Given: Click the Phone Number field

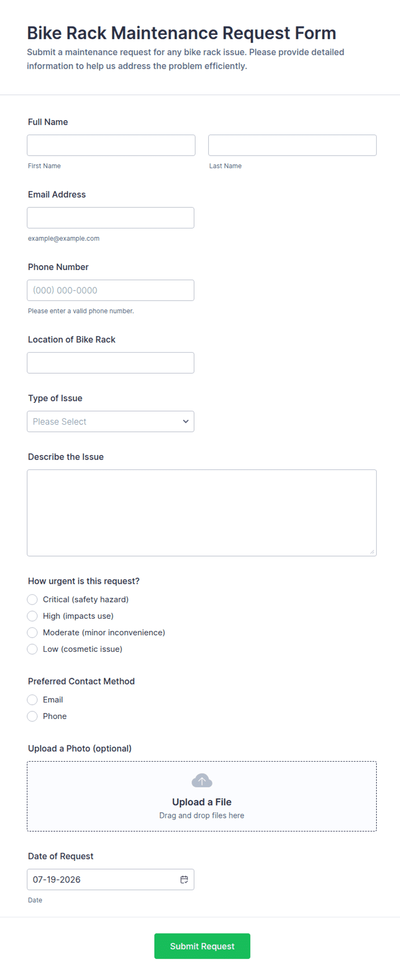Looking at the screenshot, I should (111, 290).
